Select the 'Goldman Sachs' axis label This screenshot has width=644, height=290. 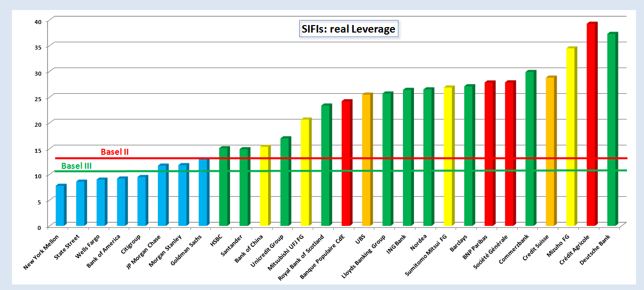(x=187, y=249)
